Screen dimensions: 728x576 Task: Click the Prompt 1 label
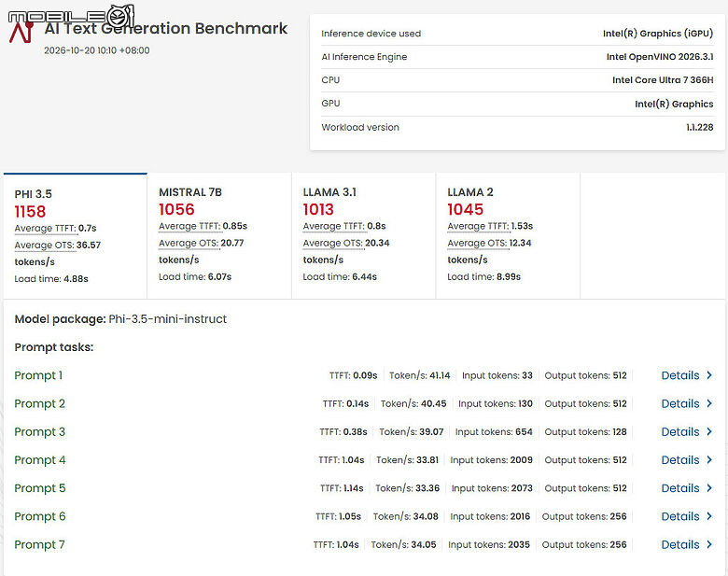point(38,375)
